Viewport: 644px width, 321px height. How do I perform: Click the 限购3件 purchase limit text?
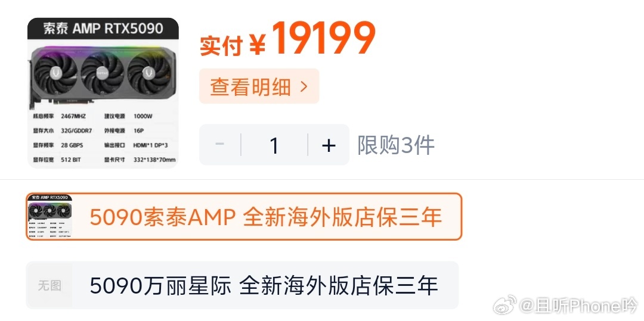[x=395, y=145]
